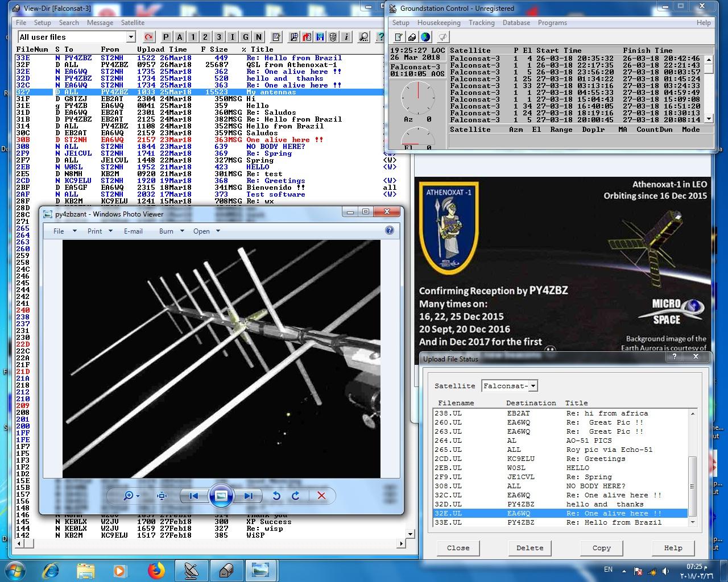Toggle the 'A' filter button in View-Dir toolbar

pos(179,38)
